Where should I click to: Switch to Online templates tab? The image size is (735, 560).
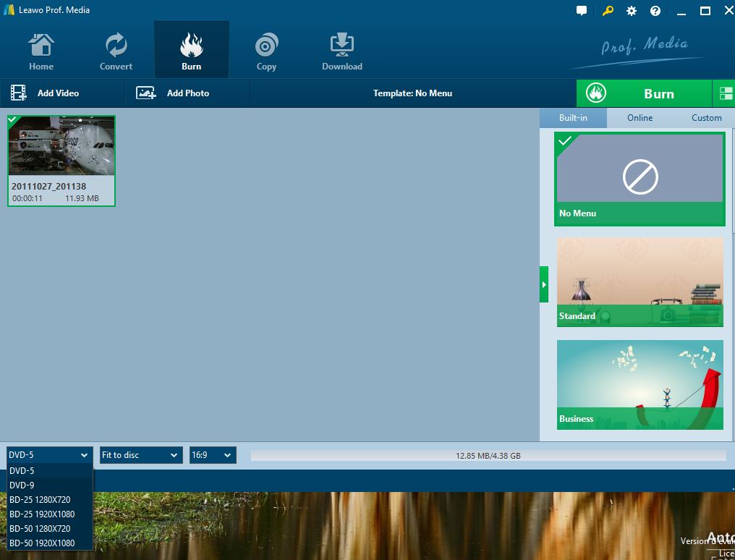click(640, 118)
